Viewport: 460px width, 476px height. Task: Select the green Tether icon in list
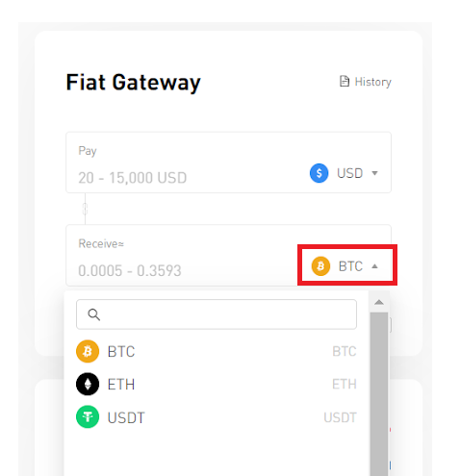(x=88, y=416)
